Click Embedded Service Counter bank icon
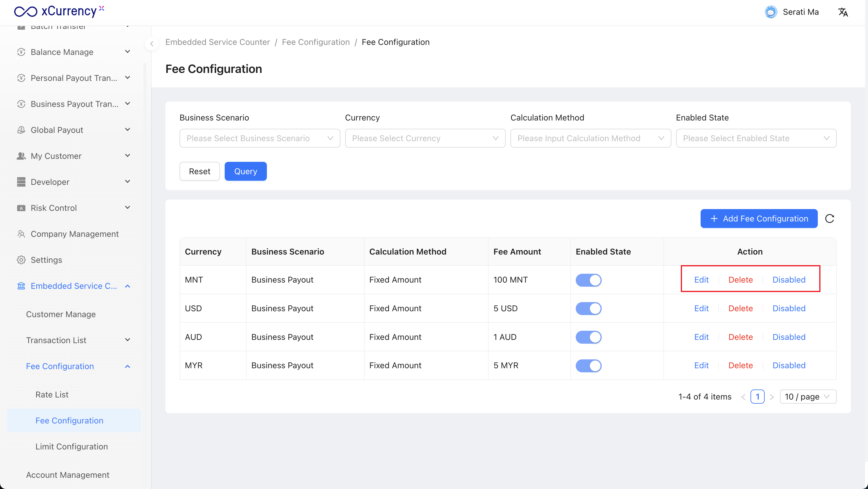This screenshot has height=489, width=868. click(x=21, y=286)
